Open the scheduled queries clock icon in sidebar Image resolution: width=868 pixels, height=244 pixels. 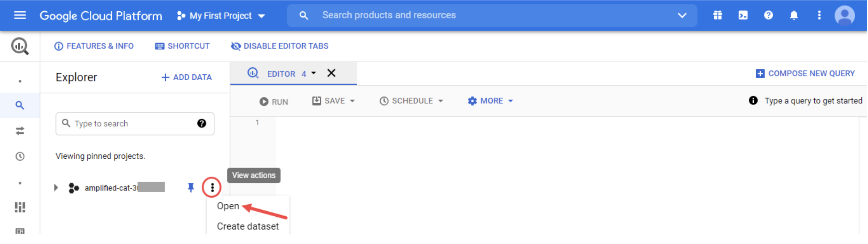(20, 156)
